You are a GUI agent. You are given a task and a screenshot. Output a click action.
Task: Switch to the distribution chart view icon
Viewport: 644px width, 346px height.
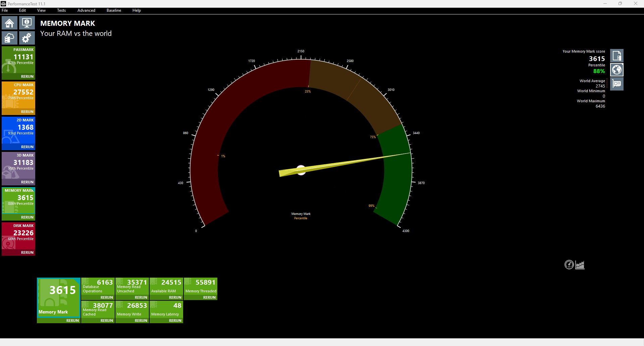click(x=580, y=265)
